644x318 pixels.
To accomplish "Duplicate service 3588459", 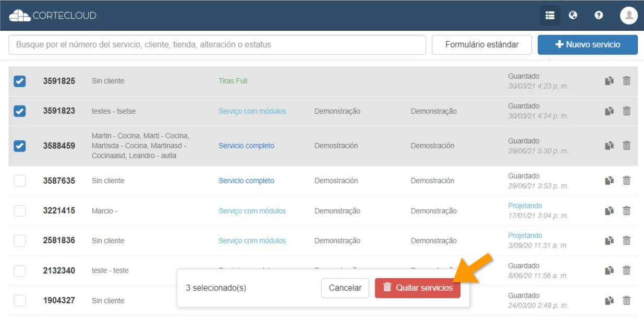I will [x=609, y=146].
